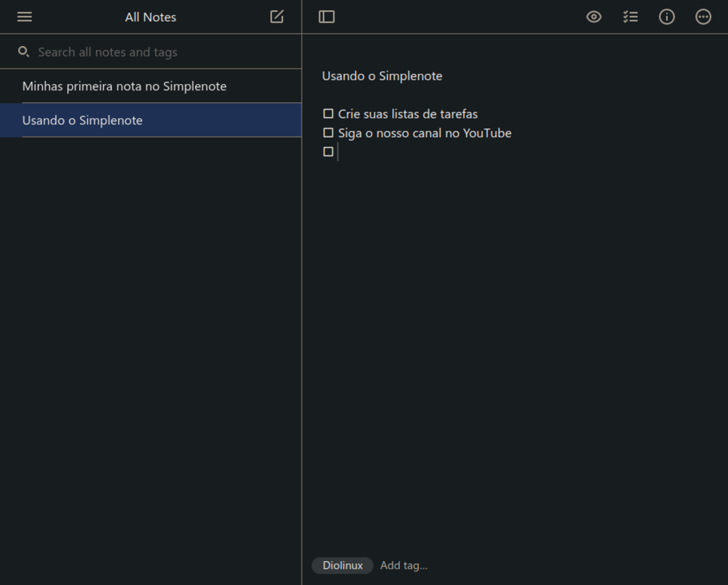Select the Diolinux tag chip
Screen dimensions: 728x585
(x=342, y=566)
